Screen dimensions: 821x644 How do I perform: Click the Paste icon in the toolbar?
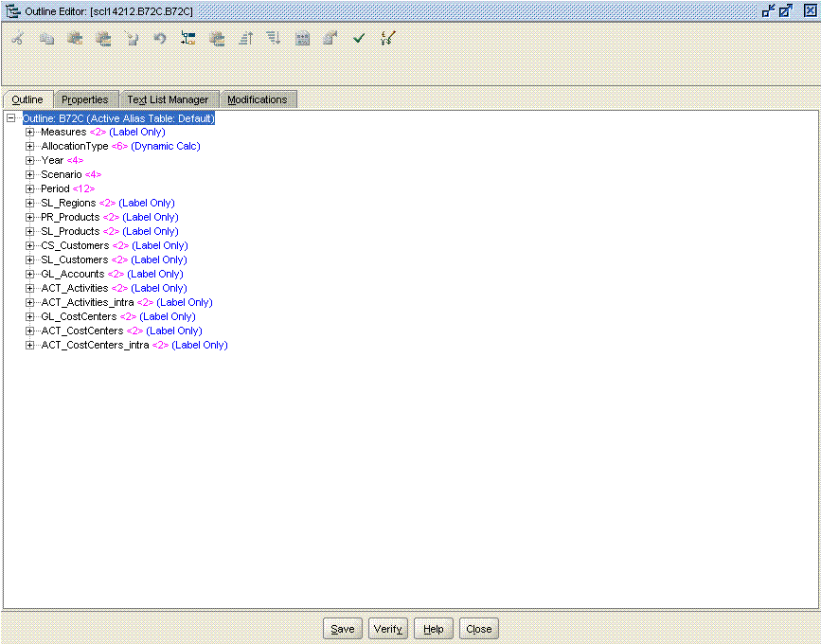(x=75, y=38)
